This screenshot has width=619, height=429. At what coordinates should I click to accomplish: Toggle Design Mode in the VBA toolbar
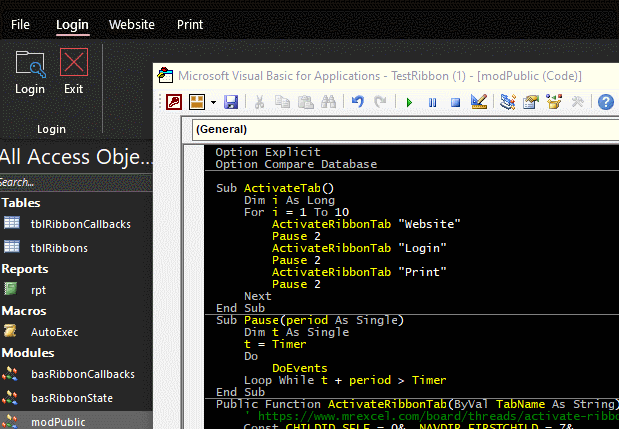[478, 102]
